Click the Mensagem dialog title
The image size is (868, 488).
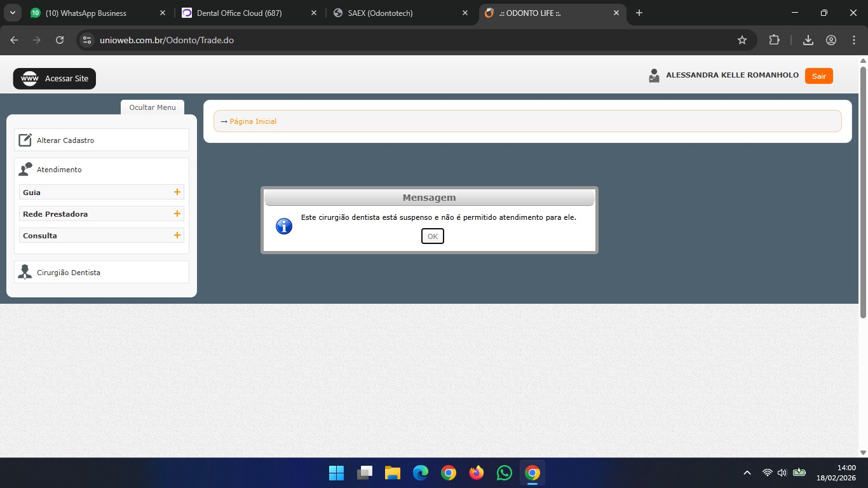pos(430,198)
